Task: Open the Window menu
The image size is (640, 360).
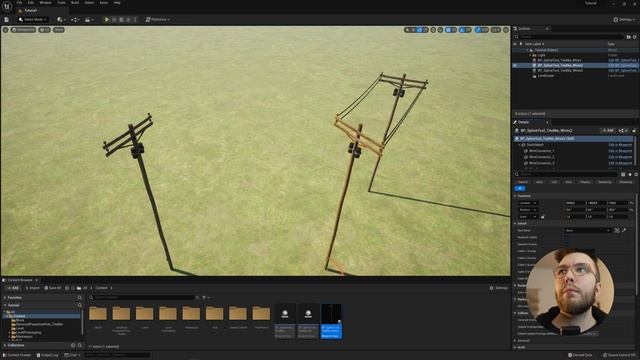Action: 45,3
